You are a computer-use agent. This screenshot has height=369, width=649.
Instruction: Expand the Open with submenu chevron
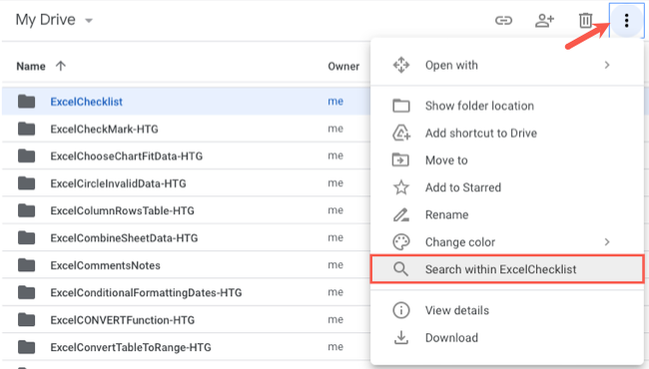607,65
